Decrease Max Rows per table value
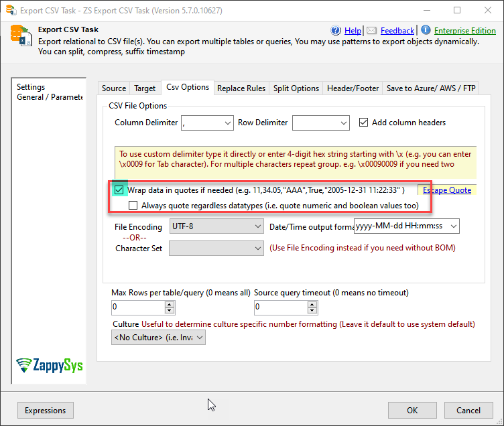Viewport: 504px width, 426px height. 170,310
